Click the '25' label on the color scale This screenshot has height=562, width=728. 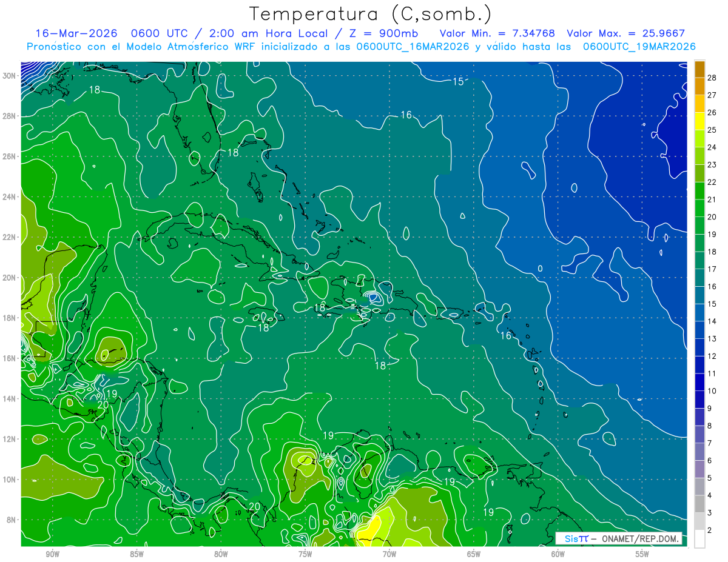click(x=712, y=130)
